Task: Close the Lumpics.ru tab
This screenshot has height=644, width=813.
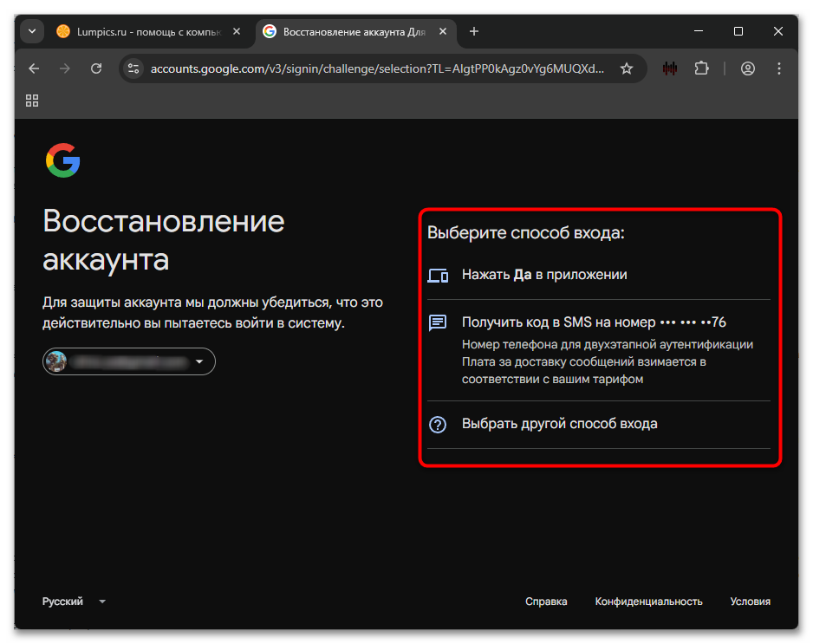Action: pos(237,31)
